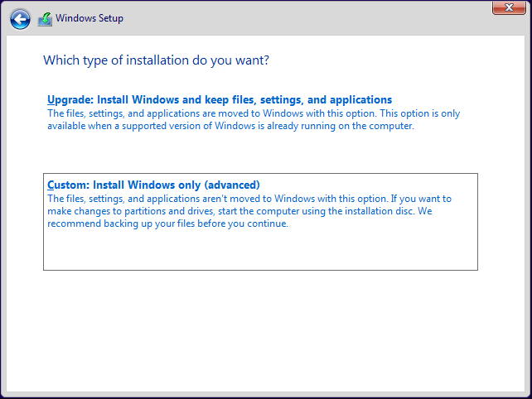Click the Windows Setup title bar icon
The image size is (532, 399).
point(45,19)
